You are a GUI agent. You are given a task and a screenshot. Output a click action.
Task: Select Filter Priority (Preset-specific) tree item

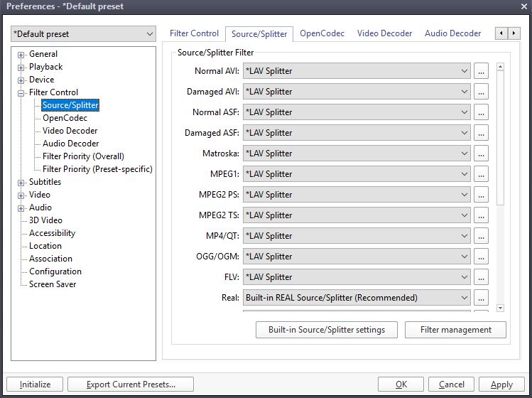[97, 169]
